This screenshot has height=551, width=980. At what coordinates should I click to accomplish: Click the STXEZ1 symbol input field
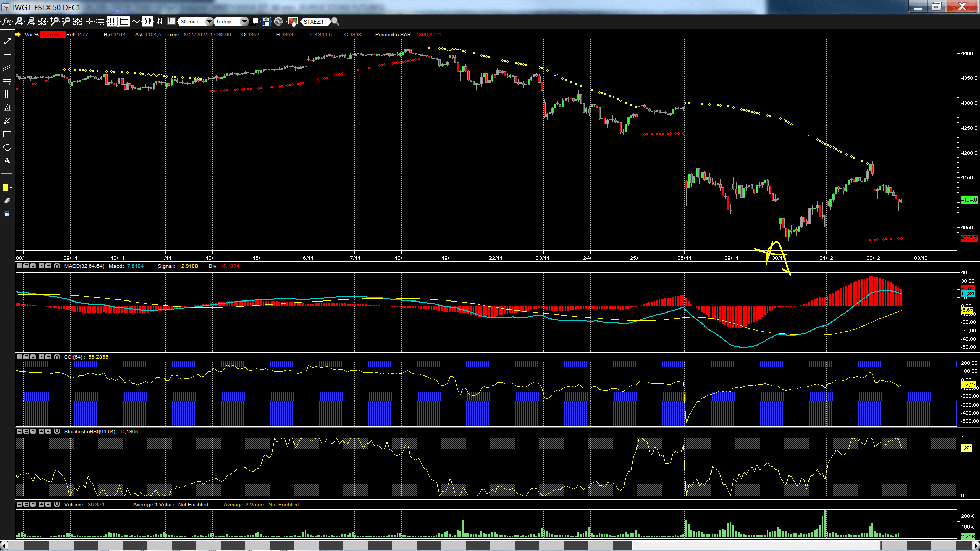[x=315, y=21]
